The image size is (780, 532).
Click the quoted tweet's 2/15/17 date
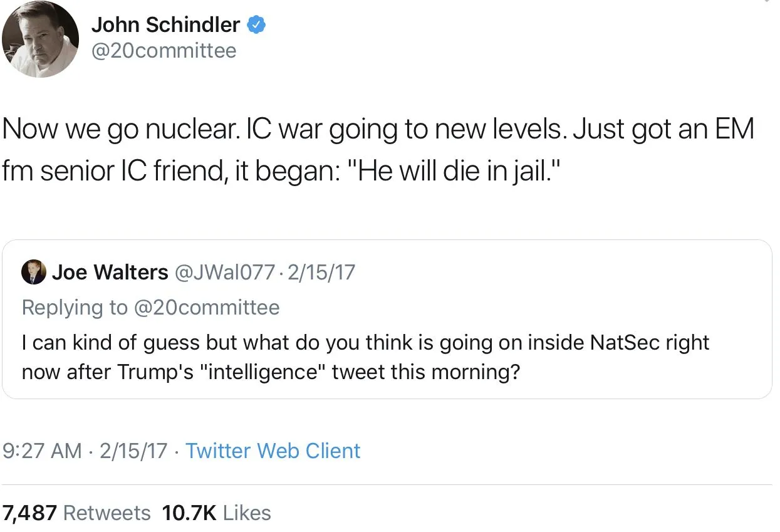click(321, 272)
